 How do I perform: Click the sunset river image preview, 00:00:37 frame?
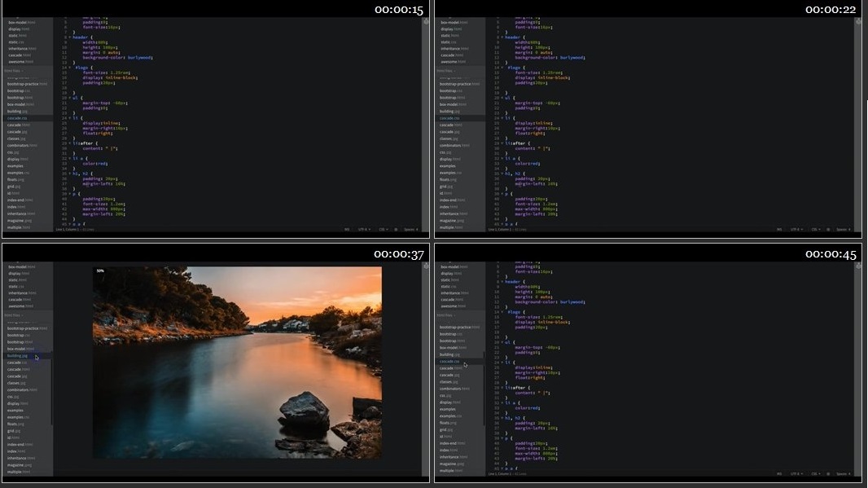point(237,363)
